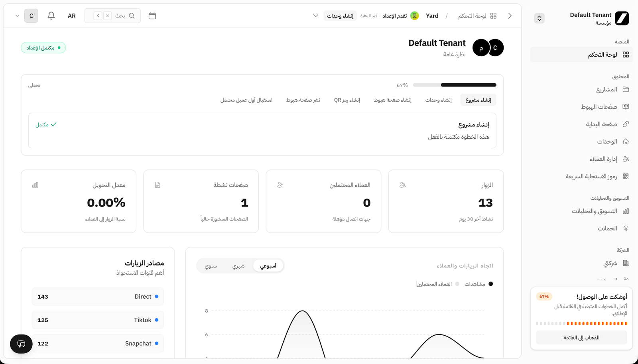Open the user menu arrow beside avatar C

17,16
